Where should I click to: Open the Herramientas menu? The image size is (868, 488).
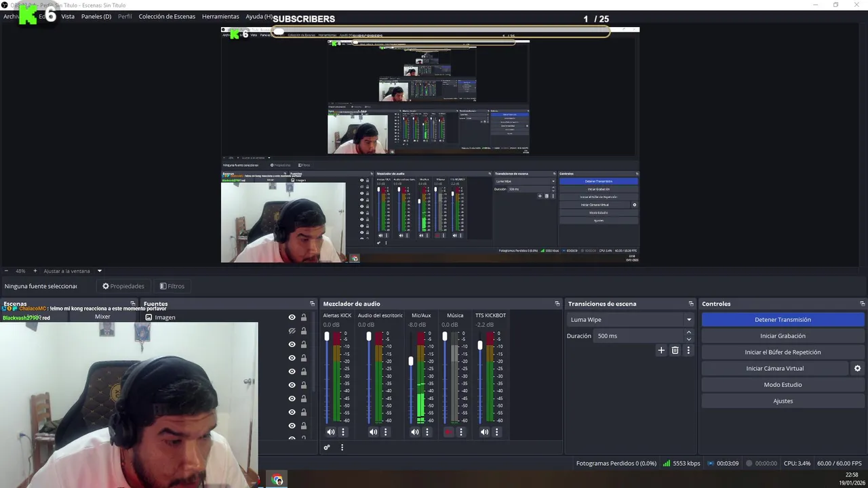point(220,16)
